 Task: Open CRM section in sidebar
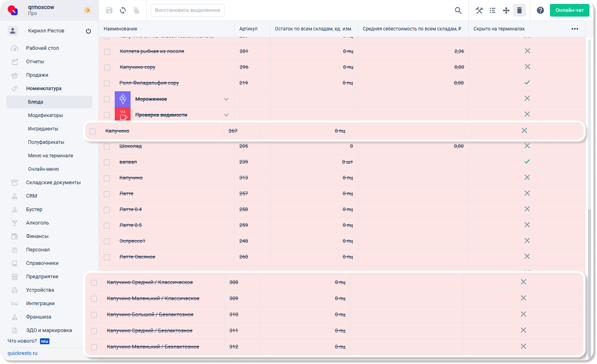(x=32, y=196)
